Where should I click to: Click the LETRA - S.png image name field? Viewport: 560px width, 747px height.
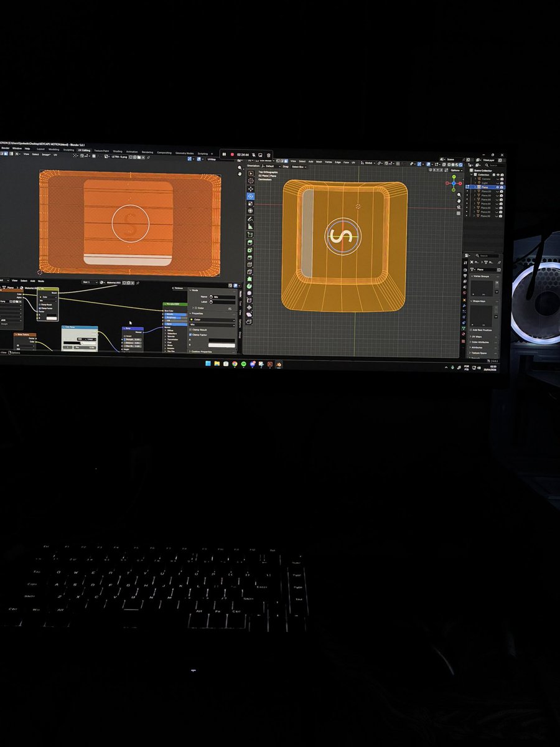point(119,157)
